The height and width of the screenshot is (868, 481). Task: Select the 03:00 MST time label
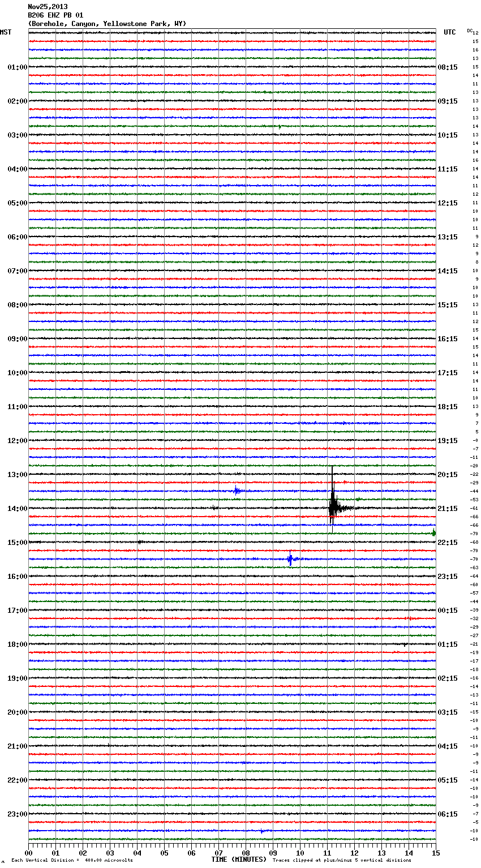pos(18,135)
